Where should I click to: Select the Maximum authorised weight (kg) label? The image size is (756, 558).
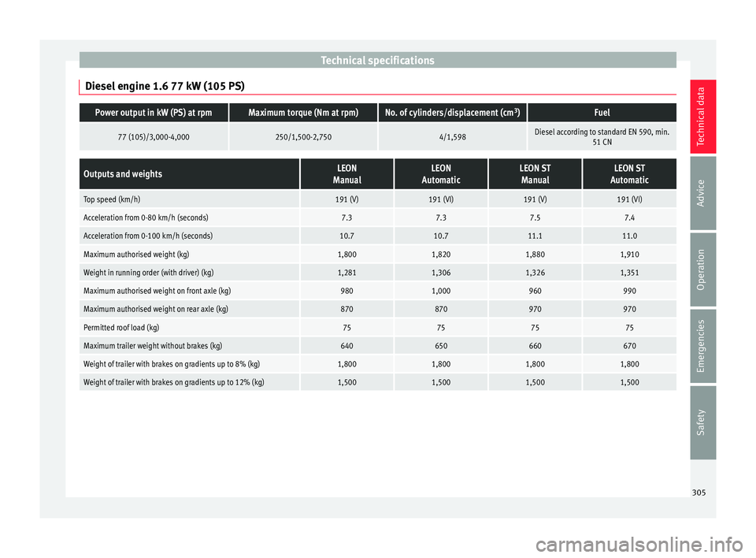(136, 255)
